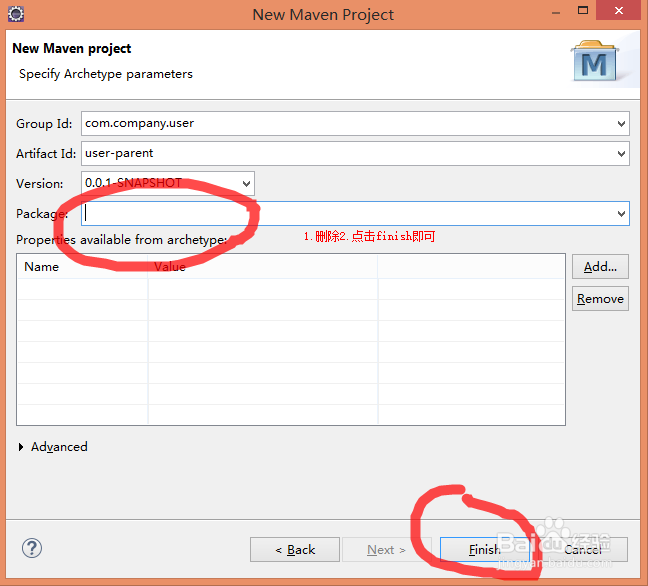Screen dimensions: 648x586
Task: Click the Next > button
Action: point(386,550)
